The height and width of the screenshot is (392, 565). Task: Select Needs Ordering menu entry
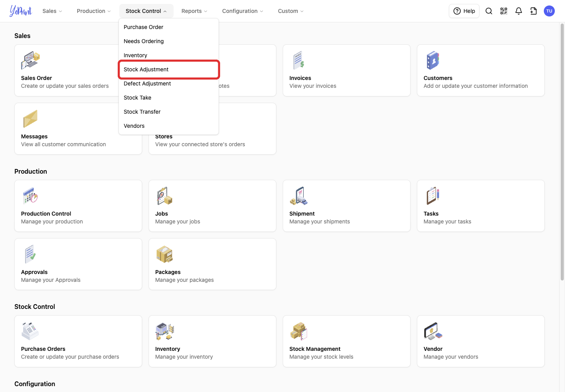point(169,41)
